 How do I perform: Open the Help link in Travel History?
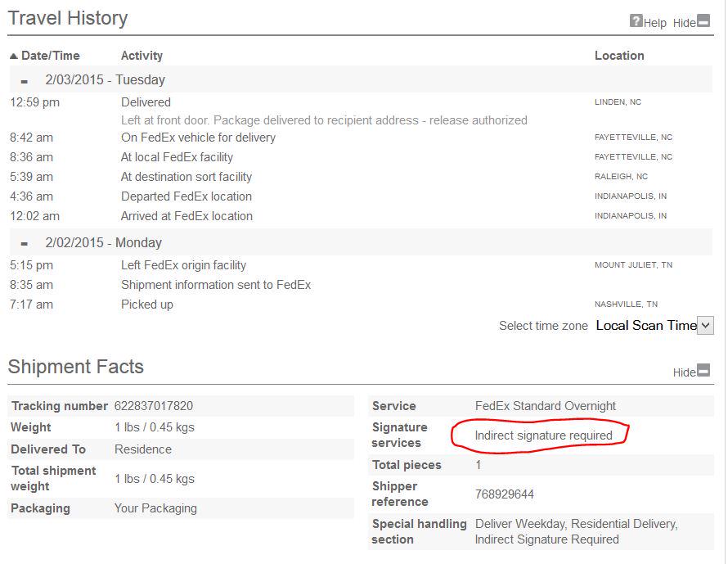point(654,23)
